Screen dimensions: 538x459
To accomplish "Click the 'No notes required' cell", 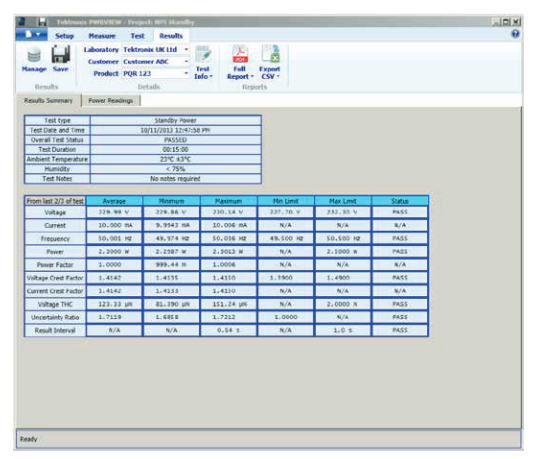I will click(176, 178).
